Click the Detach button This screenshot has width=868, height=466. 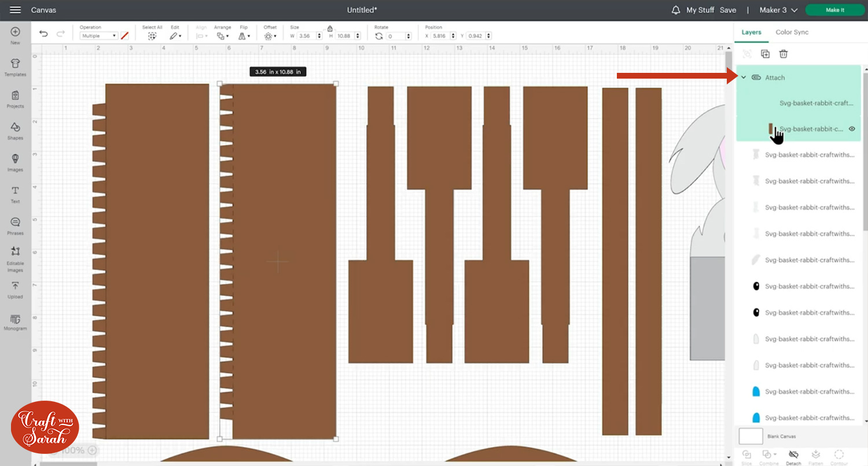click(793, 457)
